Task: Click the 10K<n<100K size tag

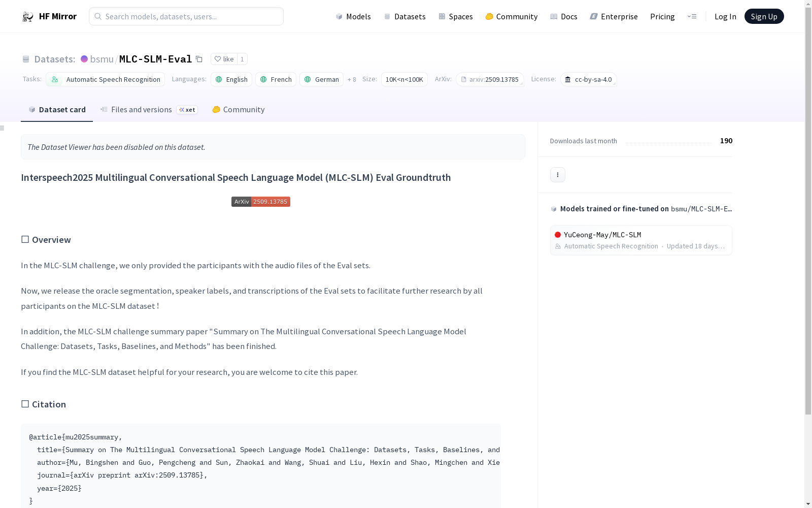Action: coord(404,79)
